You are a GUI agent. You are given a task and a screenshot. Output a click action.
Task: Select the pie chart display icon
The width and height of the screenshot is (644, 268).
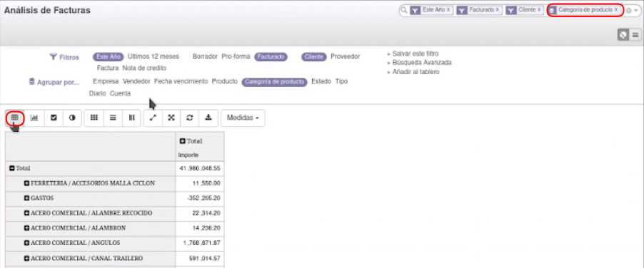[x=72, y=118]
